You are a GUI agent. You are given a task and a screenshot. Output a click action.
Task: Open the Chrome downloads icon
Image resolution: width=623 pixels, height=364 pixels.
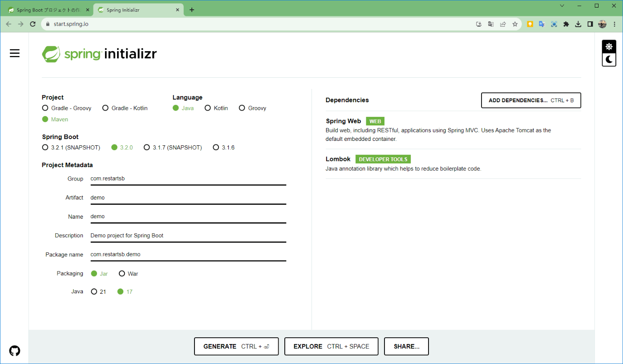[x=578, y=24]
